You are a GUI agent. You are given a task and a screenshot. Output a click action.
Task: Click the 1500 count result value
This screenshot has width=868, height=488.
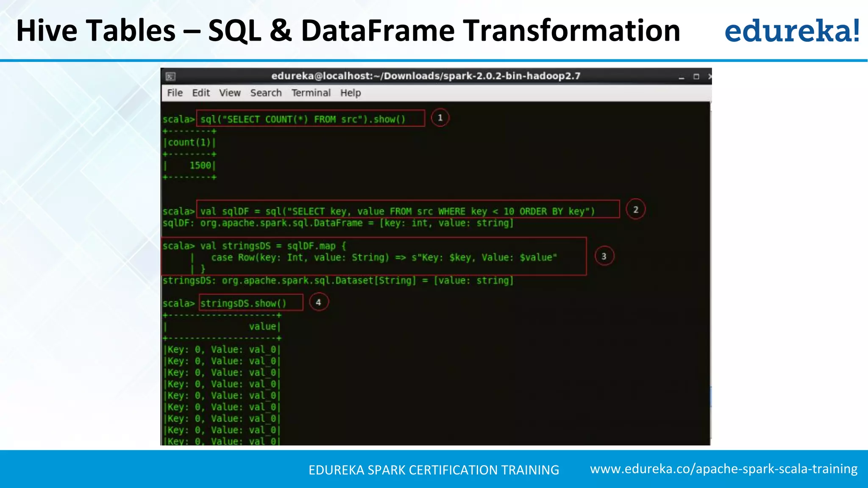tap(200, 165)
